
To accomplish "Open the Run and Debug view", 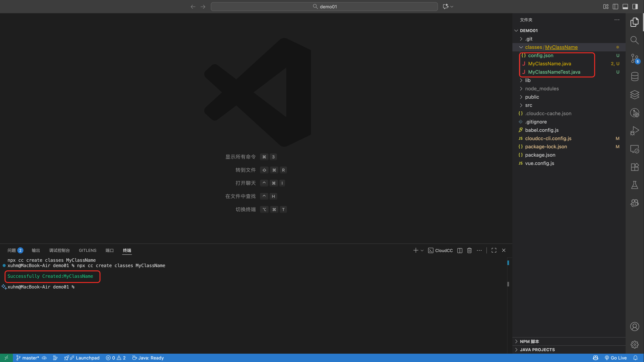I will [x=634, y=131].
